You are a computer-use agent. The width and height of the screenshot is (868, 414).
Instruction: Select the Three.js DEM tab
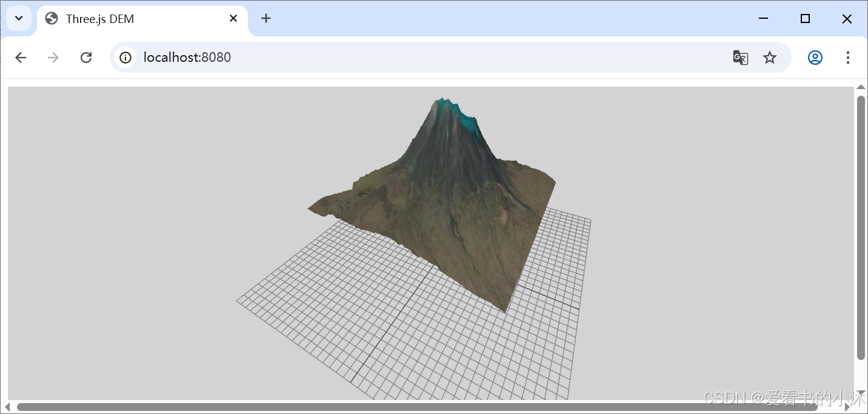(x=142, y=19)
